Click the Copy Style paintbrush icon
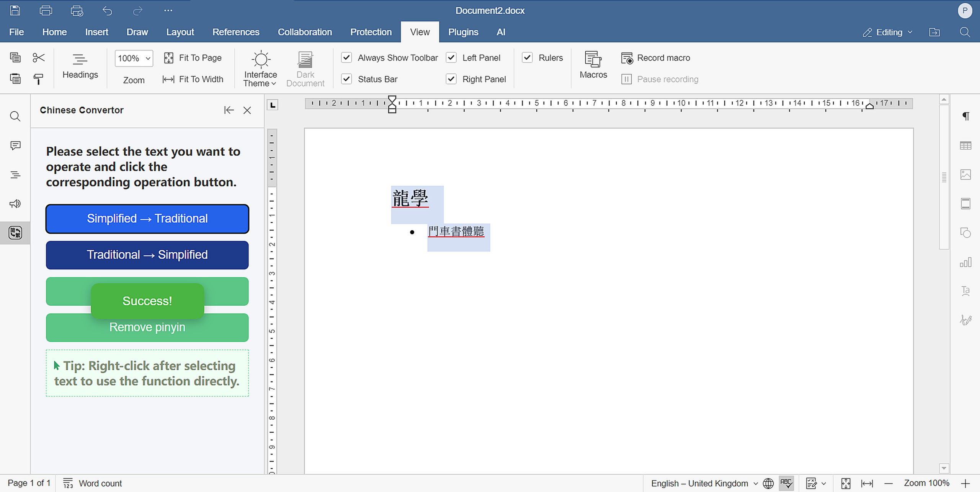The width and height of the screenshot is (980, 492). click(x=39, y=79)
